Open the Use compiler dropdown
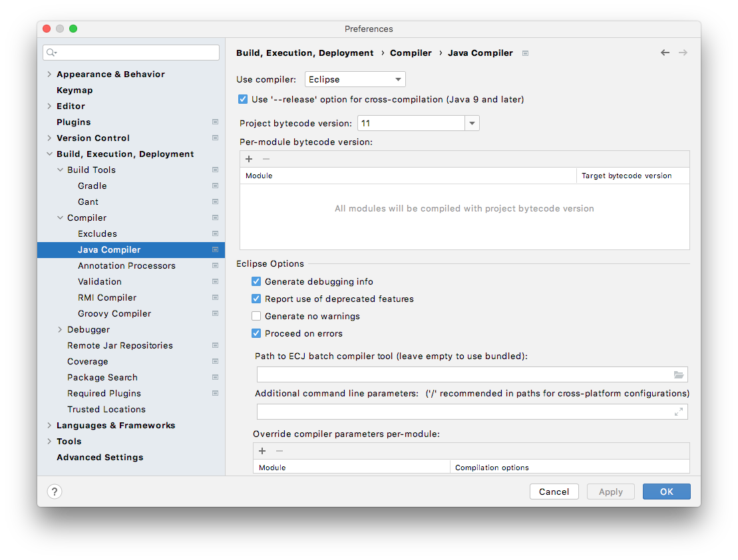This screenshot has width=738, height=560. click(x=355, y=80)
